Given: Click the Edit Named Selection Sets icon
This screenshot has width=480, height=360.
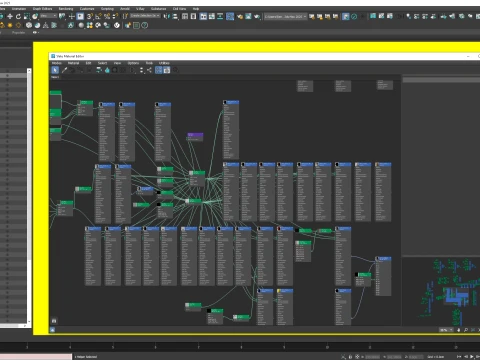Looking at the screenshot, I should [125, 16].
